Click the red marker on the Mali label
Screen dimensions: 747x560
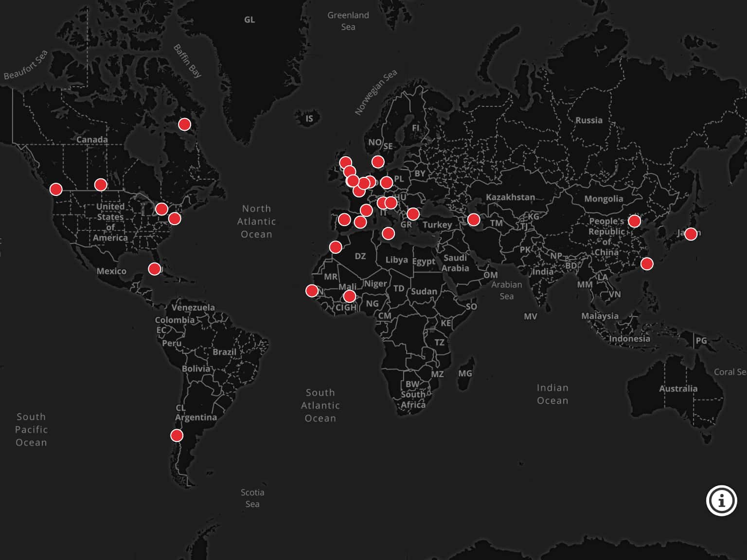349,296
